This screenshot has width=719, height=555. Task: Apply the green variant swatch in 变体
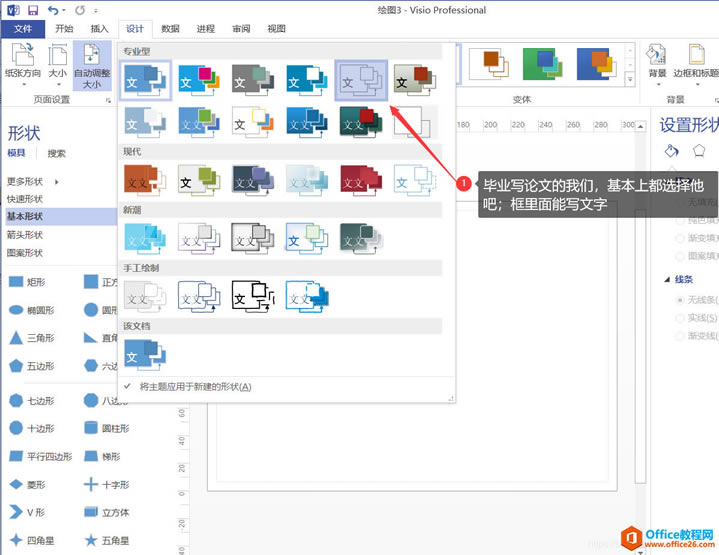point(543,64)
